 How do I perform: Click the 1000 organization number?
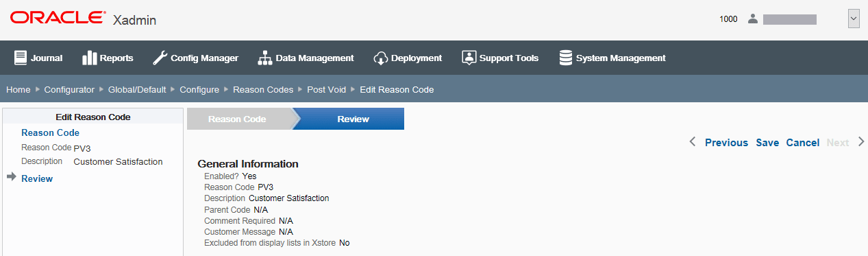click(x=728, y=19)
